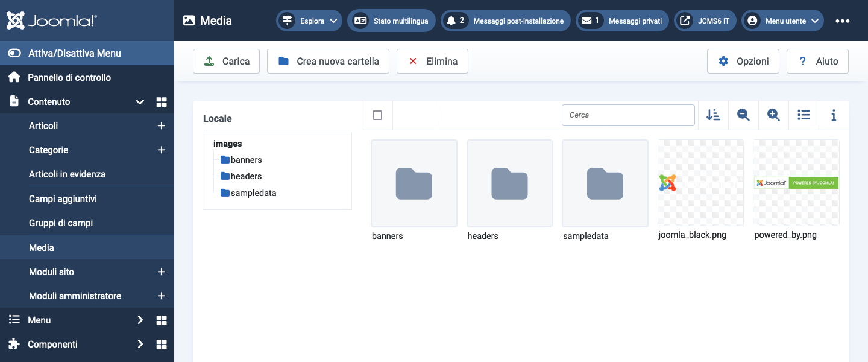Viewport: 868px width, 362px height.
Task: Click the Elimina button
Action: pos(432,61)
